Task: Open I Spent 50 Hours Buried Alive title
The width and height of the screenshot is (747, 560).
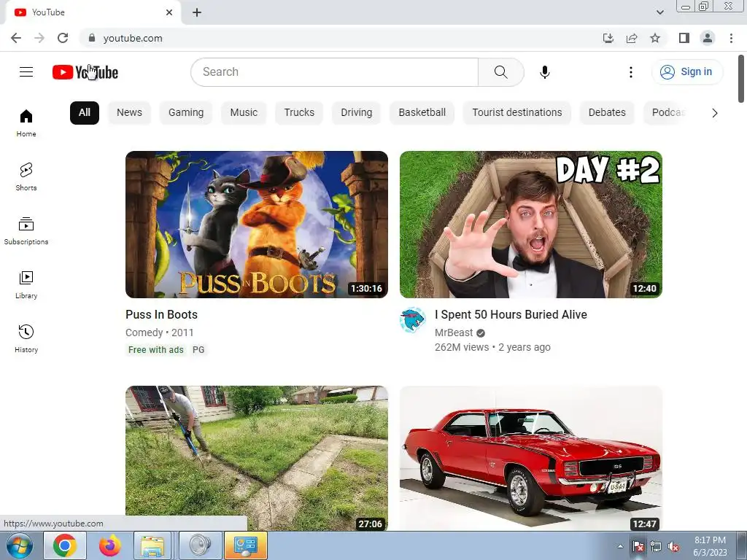Action: tap(511, 315)
